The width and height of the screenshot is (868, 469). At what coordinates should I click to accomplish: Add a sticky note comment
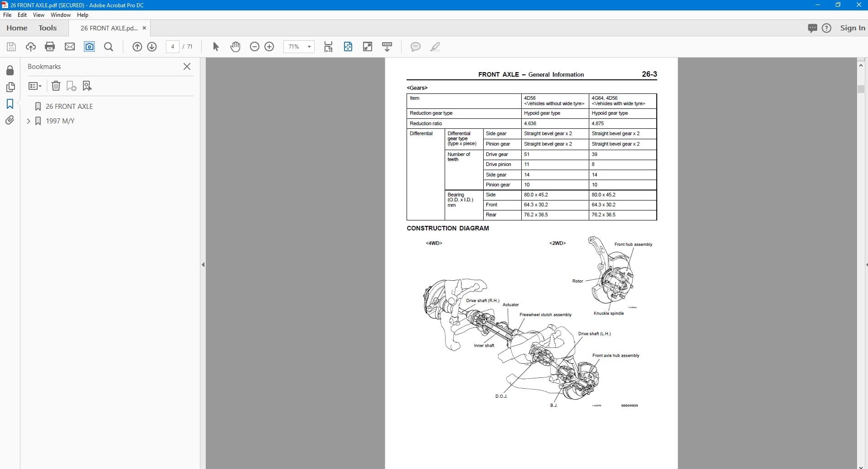point(415,47)
